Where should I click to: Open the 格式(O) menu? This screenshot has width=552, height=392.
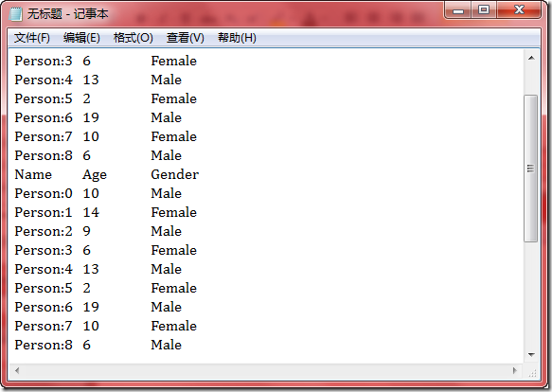tap(134, 37)
